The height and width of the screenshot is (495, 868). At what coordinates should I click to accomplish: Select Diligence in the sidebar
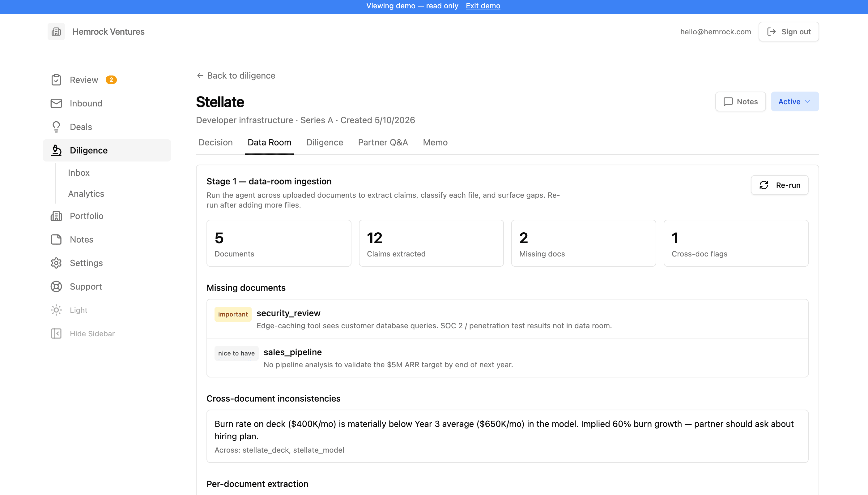tap(107, 150)
